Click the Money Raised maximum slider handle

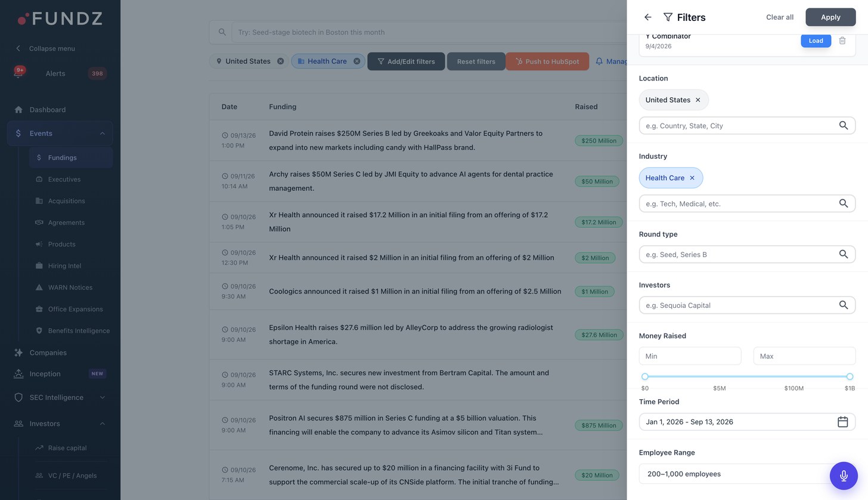tap(850, 376)
